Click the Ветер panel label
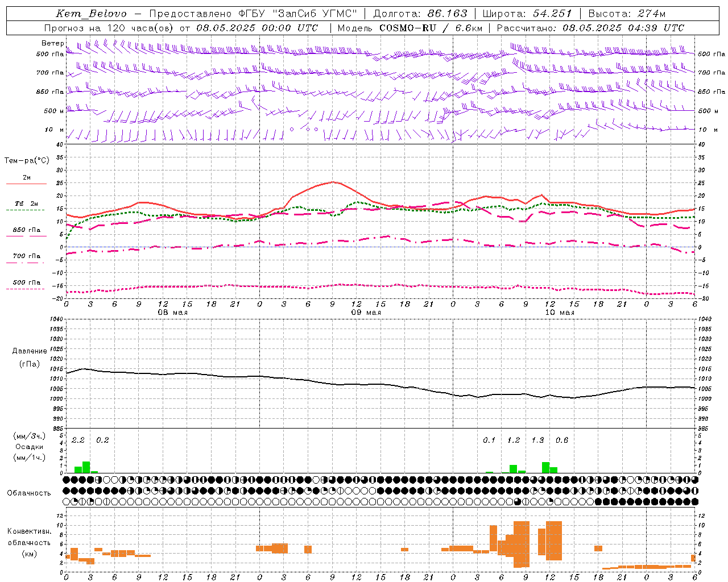 (52, 43)
